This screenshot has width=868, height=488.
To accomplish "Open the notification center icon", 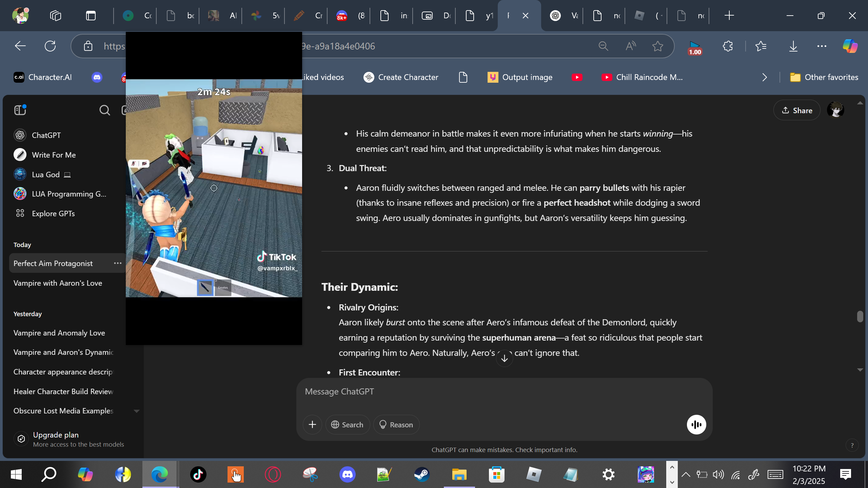I will (846, 474).
